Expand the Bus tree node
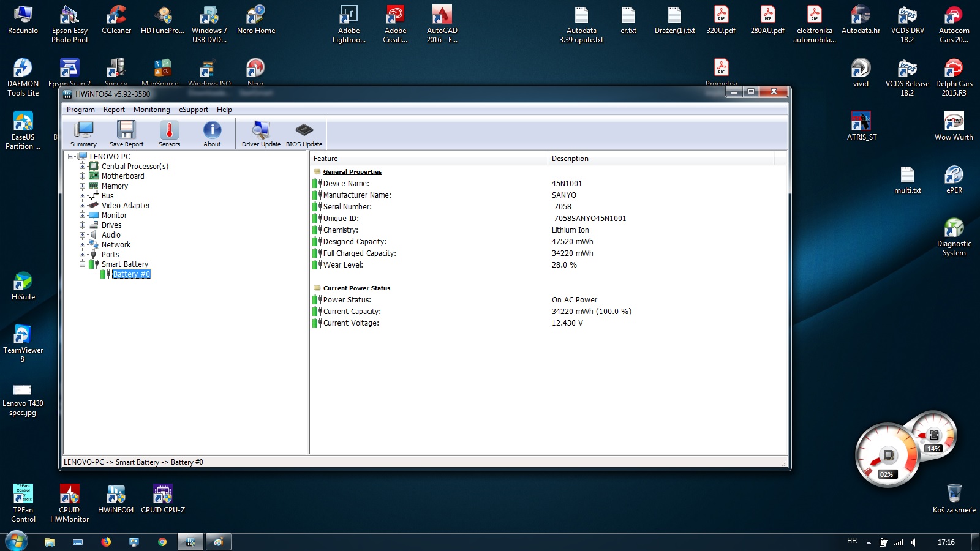This screenshot has width=980, height=551. click(x=82, y=195)
